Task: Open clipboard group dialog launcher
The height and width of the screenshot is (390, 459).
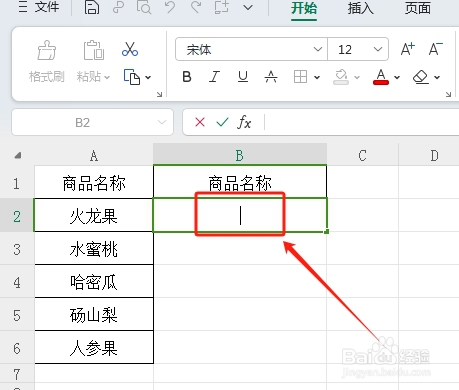Action: 159,94
